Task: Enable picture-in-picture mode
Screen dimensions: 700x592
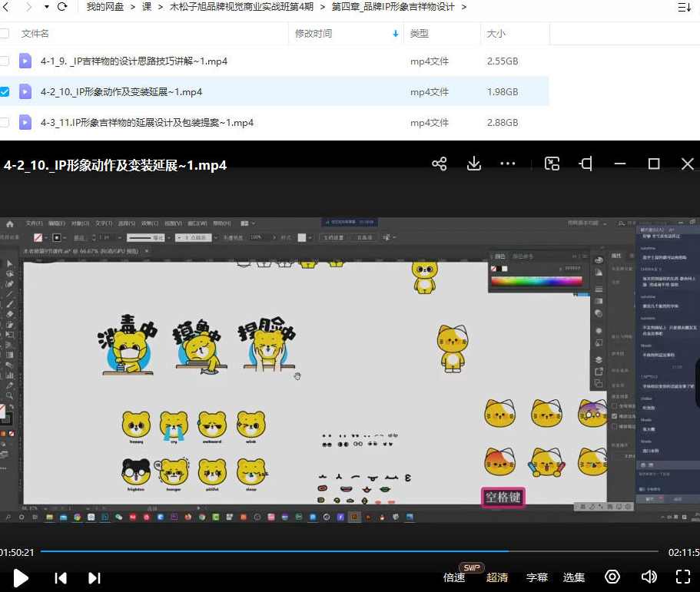Action: [552, 164]
